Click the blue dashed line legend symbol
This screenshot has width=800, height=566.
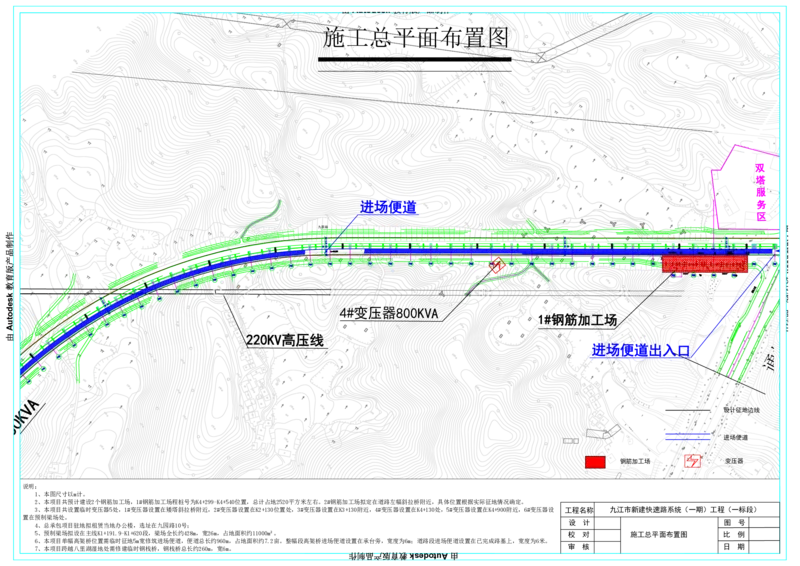(689, 437)
